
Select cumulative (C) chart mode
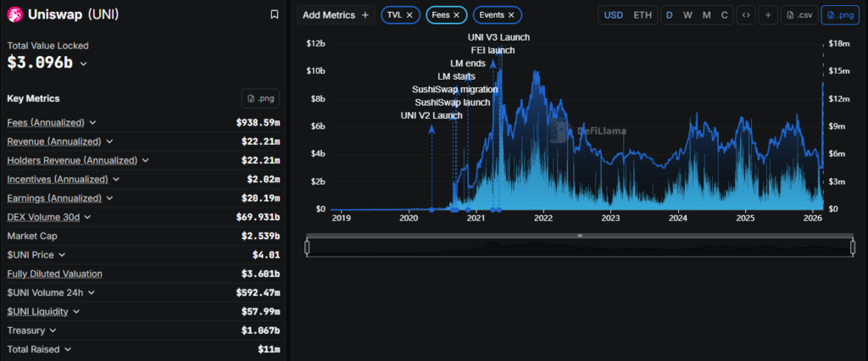[x=724, y=15]
